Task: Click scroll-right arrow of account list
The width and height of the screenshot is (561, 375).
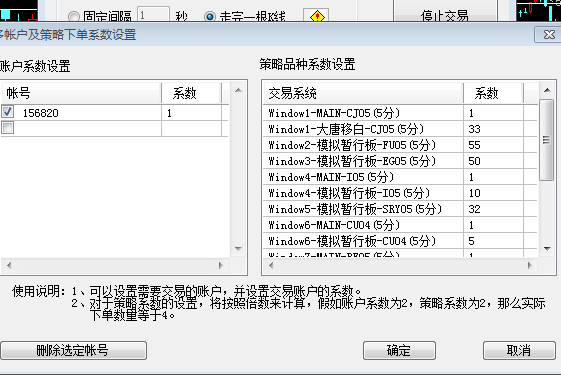Action: (x=220, y=266)
